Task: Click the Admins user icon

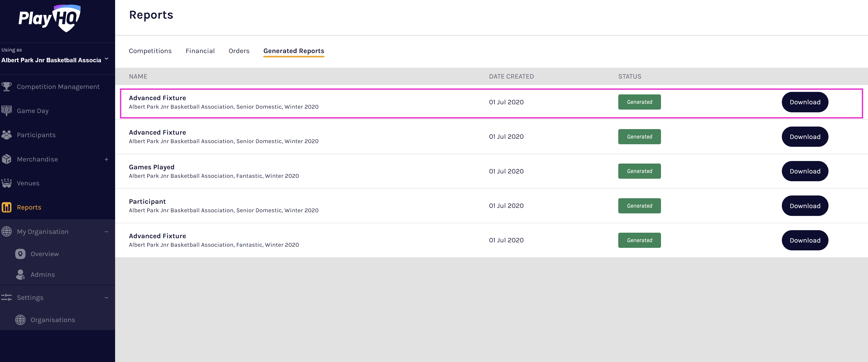Action: 20,274
